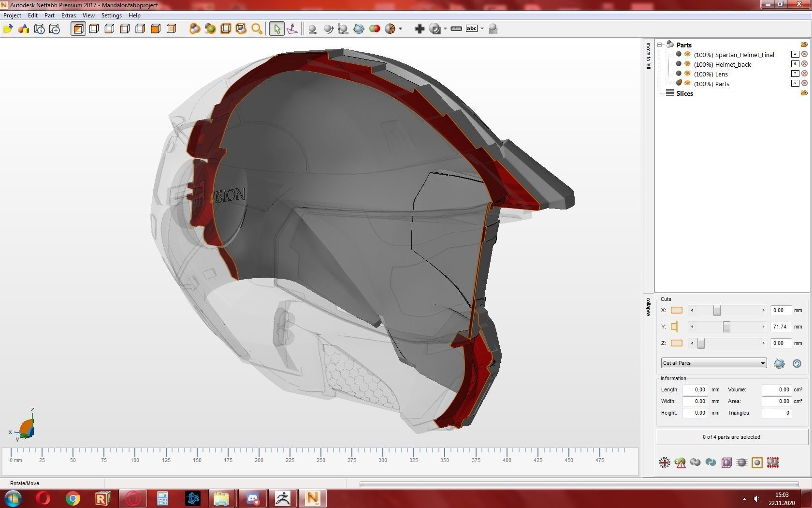Toggle visibility eye of Spartan_Helmet_Final
The width and height of the screenshot is (812, 508).
687,54
